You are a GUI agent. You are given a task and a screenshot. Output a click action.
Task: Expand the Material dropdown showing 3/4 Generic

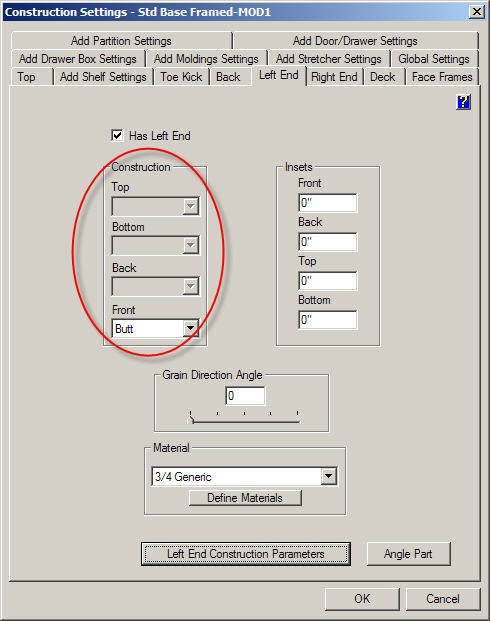pos(244,476)
